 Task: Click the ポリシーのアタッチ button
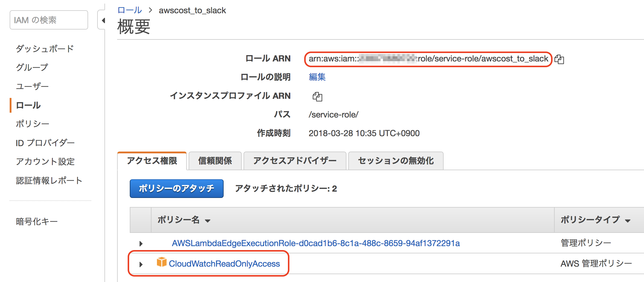point(176,188)
